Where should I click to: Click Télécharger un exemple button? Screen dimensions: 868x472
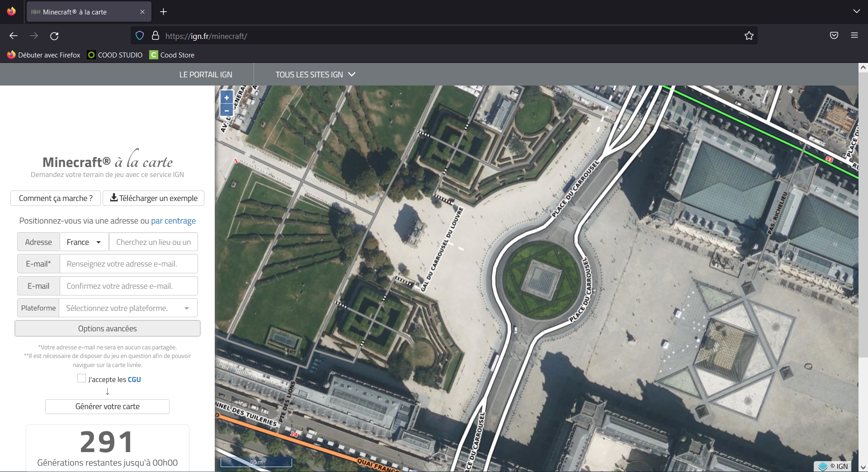[x=154, y=198]
